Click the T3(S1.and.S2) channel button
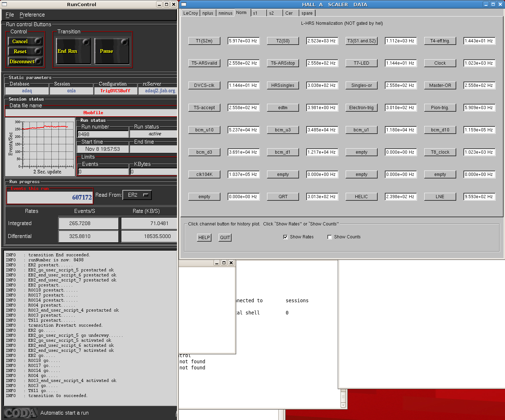This screenshot has width=505, height=420. click(x=361, y=41)
